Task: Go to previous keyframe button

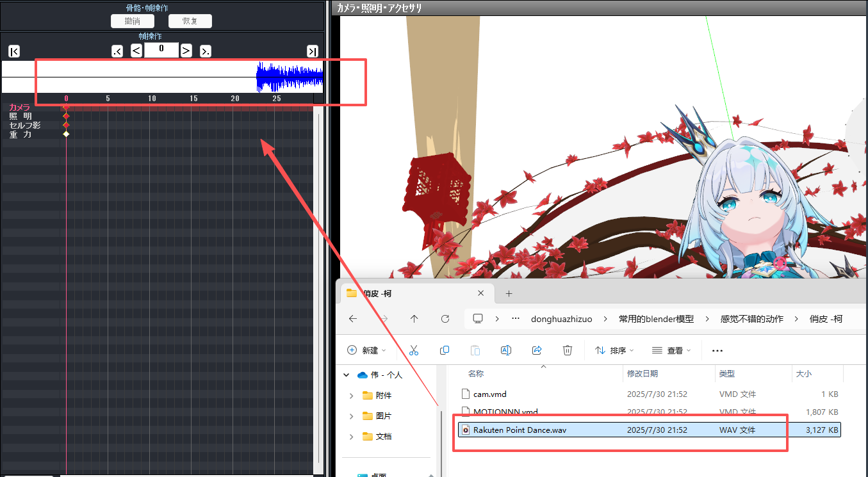Action: (117, 51)
